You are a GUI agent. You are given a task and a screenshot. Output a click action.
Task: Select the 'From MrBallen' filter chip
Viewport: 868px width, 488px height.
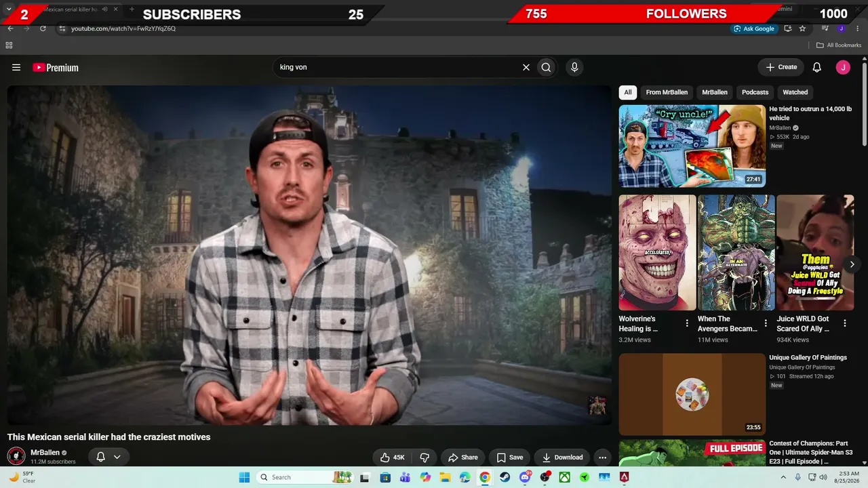point(667,92)
